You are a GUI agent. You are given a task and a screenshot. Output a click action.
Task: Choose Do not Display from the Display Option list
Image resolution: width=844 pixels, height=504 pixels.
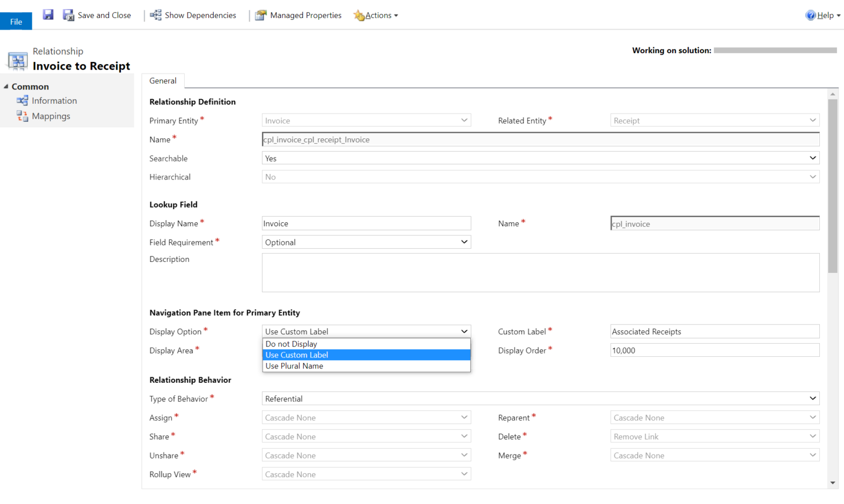point(291,344)
